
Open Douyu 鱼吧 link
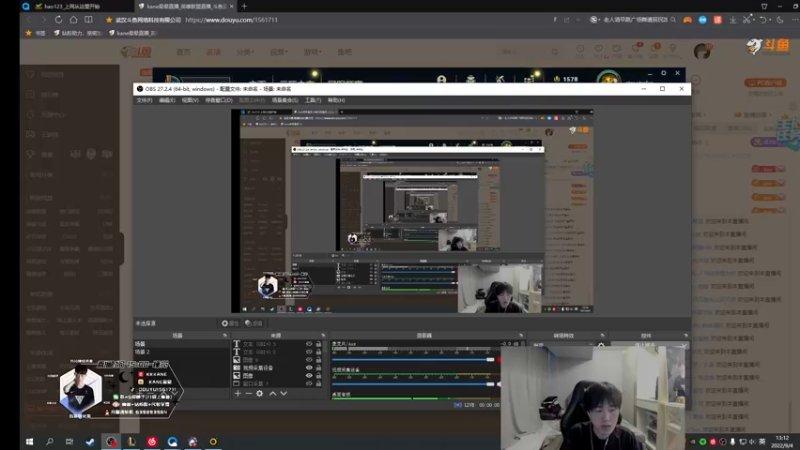[344, 52]
